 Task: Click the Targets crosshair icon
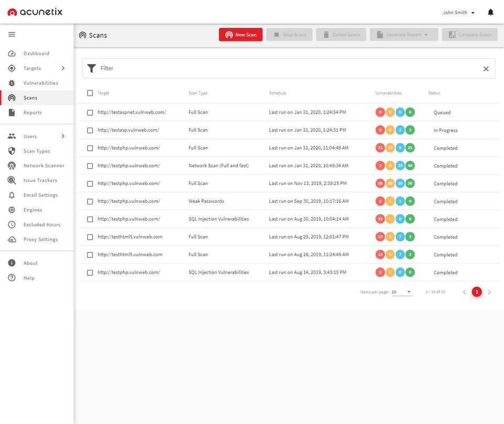point(12,68)
